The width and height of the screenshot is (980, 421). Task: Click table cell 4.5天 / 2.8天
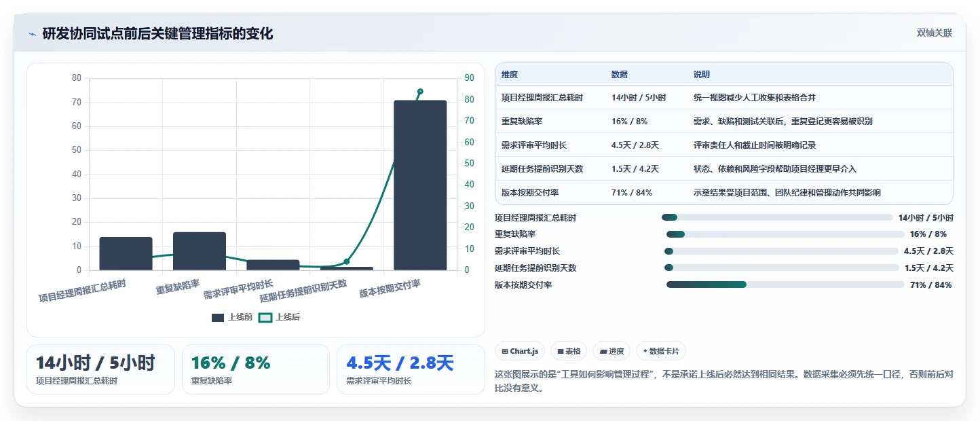tap(635, 145)
